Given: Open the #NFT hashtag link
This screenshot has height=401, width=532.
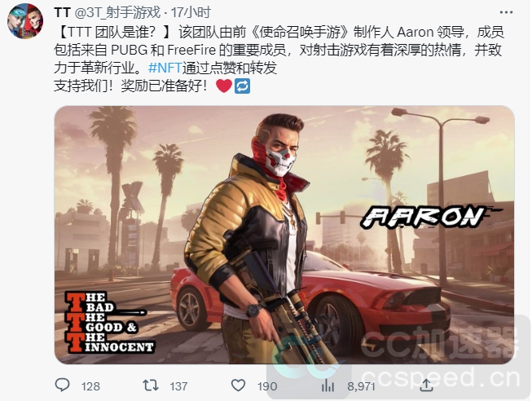Looking at the screenshot, I should click(x=165, y=68).
